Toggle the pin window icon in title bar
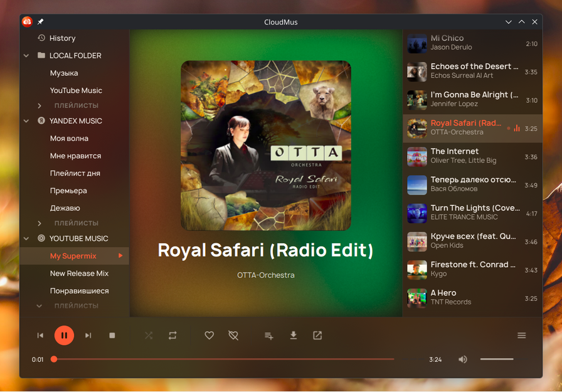Viewport: 562px width, 392px height. click(x=41, y=22)
